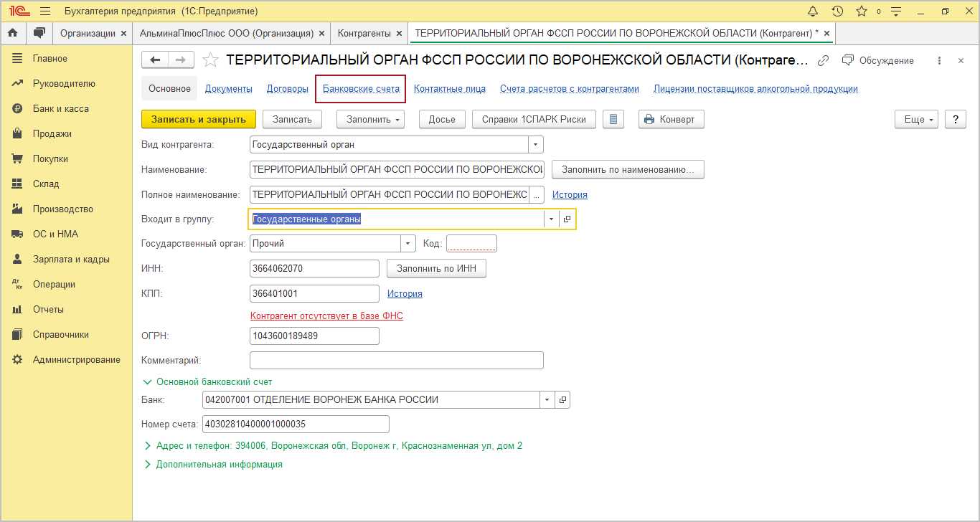The image size is (980, 522).
Task: Close the Организации tab
Action: pyautogui.click(x=123, y=34)
